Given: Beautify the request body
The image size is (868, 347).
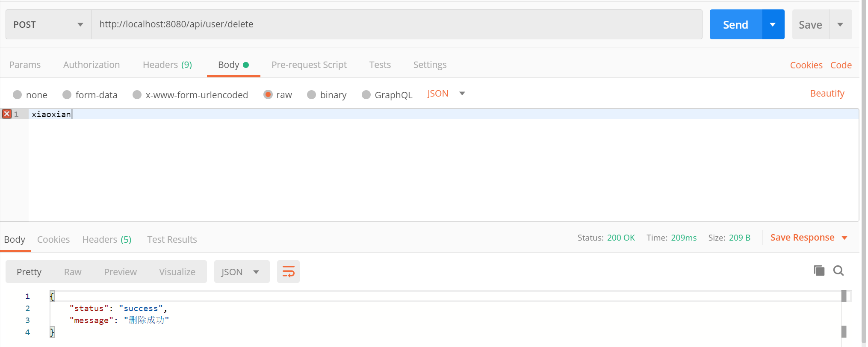Looking at the screenshot, I should [x=827, y=93].
